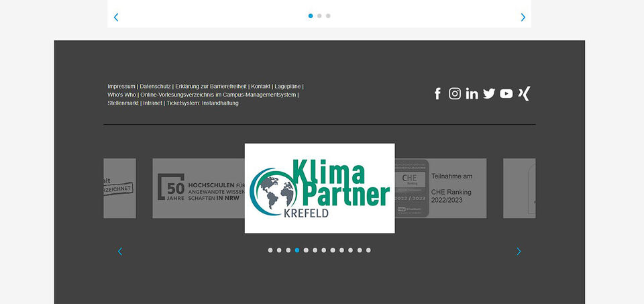Go to the Kontakt page
The image size is (644, 304).
(261, 87)
